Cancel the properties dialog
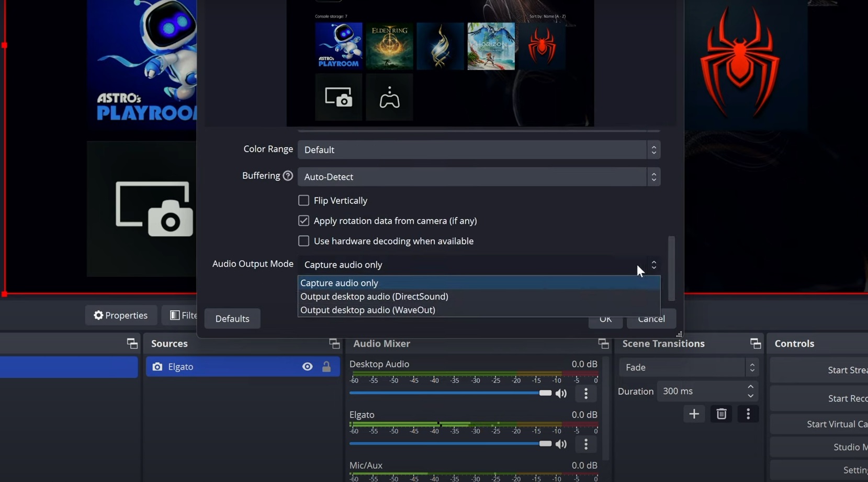868x482 pixels. (x=651, y=320)
